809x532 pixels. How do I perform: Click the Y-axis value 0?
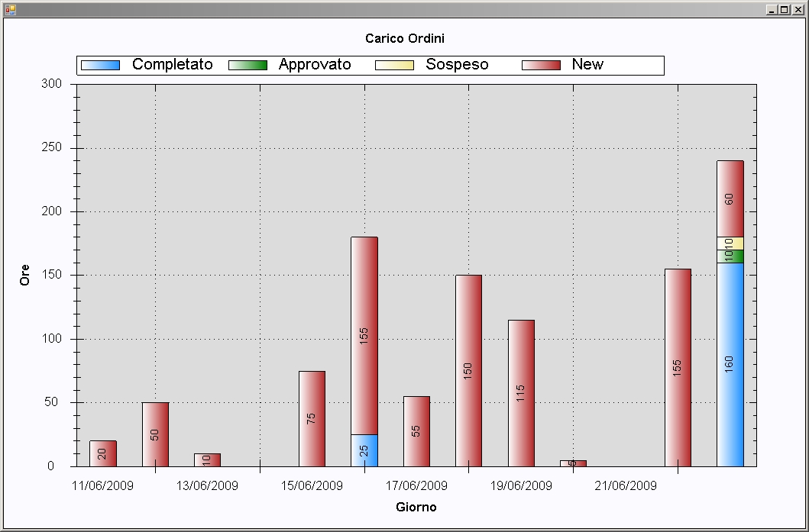pos(50,466)
